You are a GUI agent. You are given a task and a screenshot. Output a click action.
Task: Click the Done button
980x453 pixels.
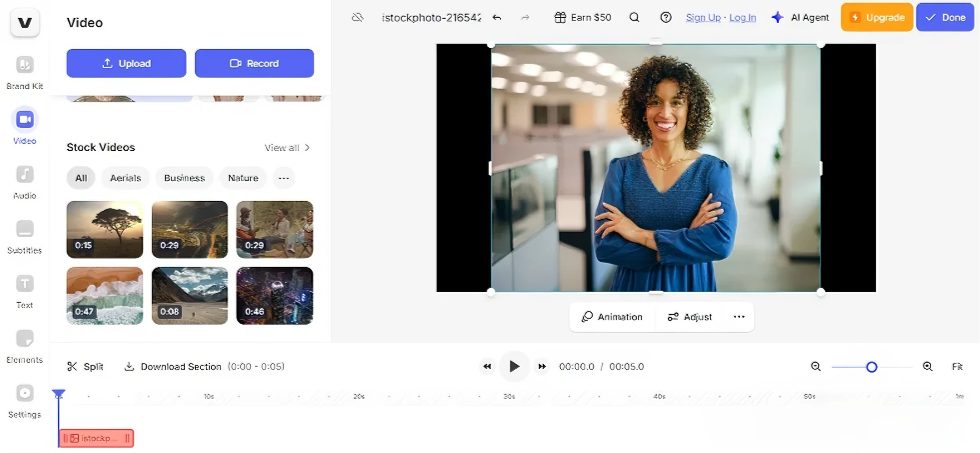tap(945, 17)
